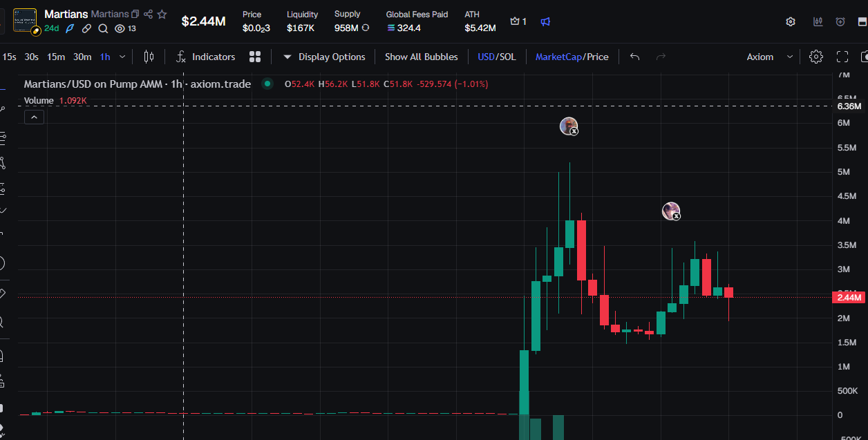Select the 1h timeframe

click(x=105, y=57)
